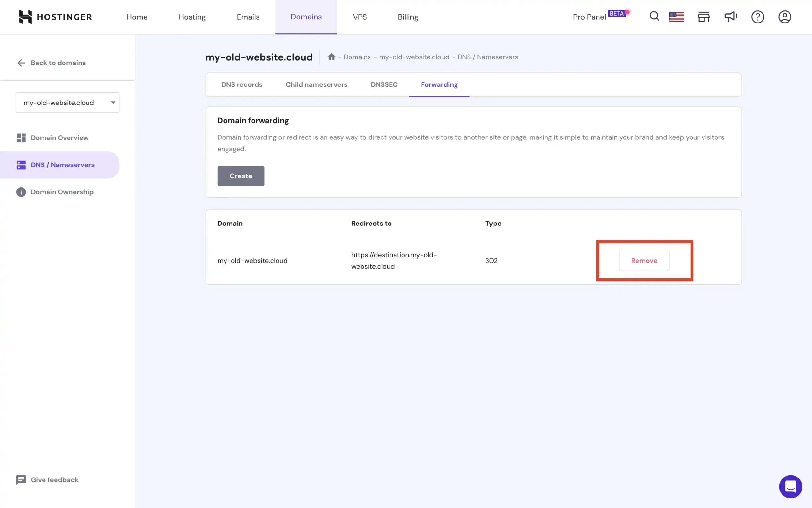Viewport: 812px width, 508px height.
Task: Open the my-old-website.cloud domain selector
Action: tap(68, 103)
